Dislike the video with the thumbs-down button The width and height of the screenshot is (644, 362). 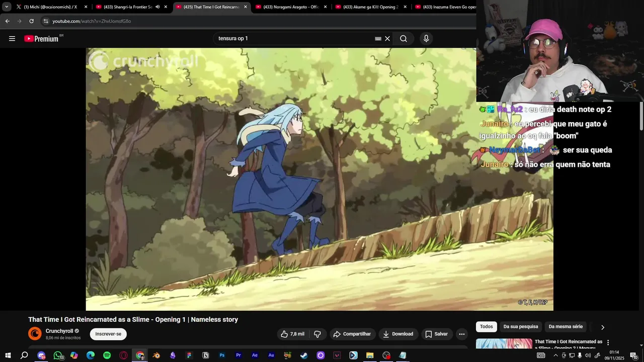click(x=317, y=334)
